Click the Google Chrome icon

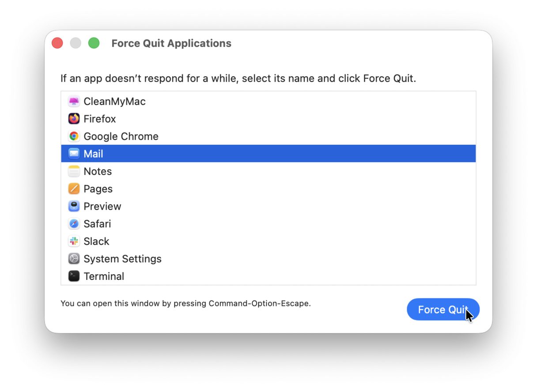[74, 136]
